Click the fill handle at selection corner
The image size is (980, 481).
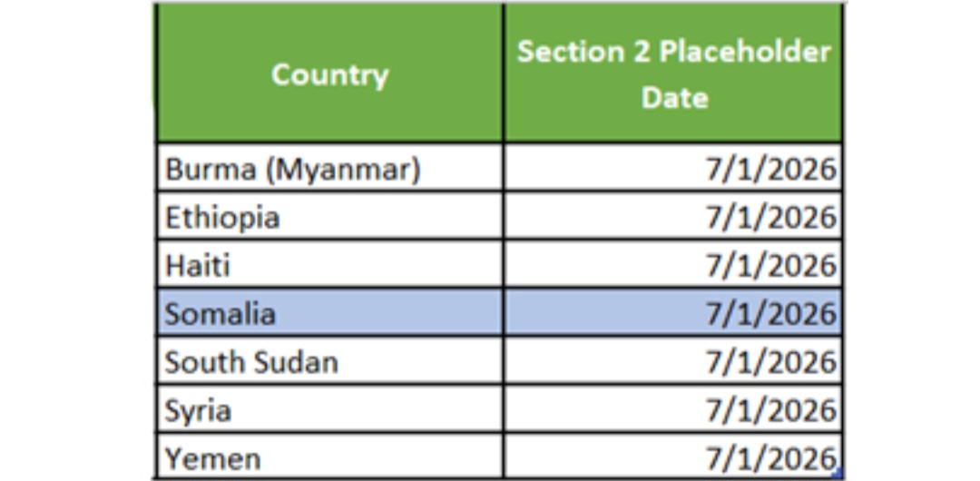tap(839, 476)
